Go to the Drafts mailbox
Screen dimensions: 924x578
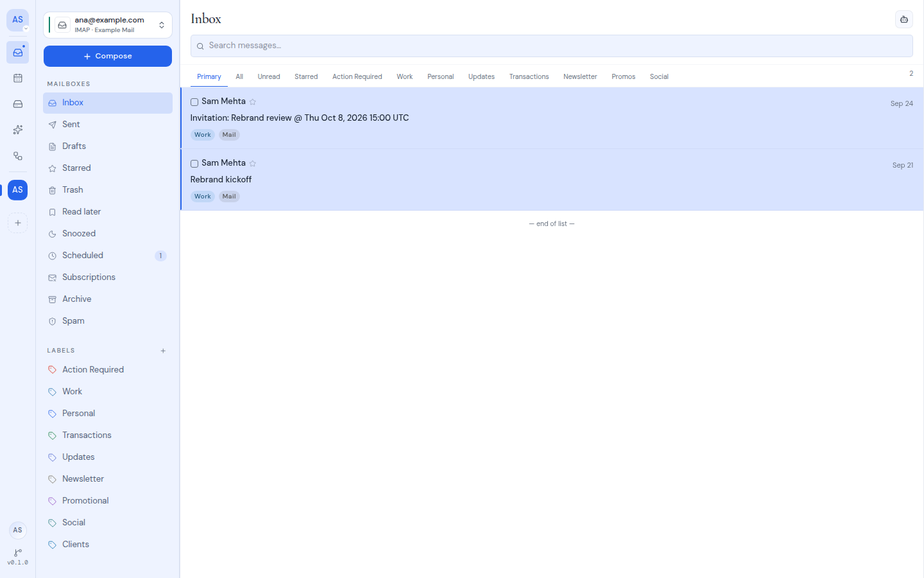108,146
